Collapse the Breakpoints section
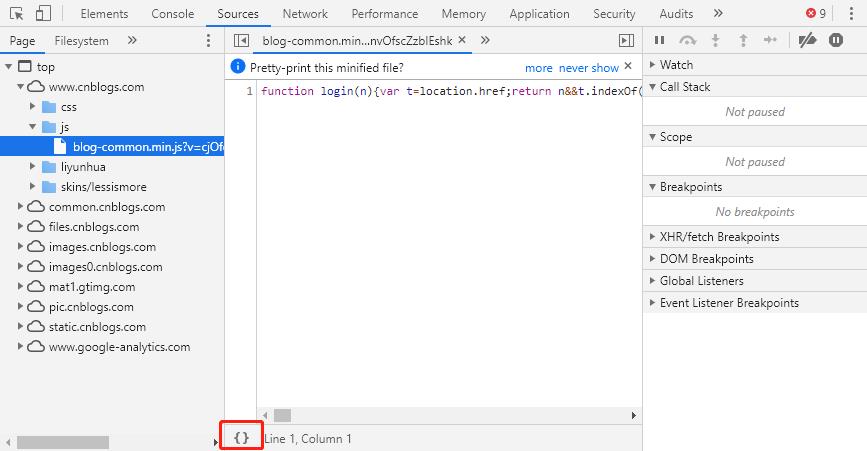Screen dimensions: 867x451 [x=755, y=187]
